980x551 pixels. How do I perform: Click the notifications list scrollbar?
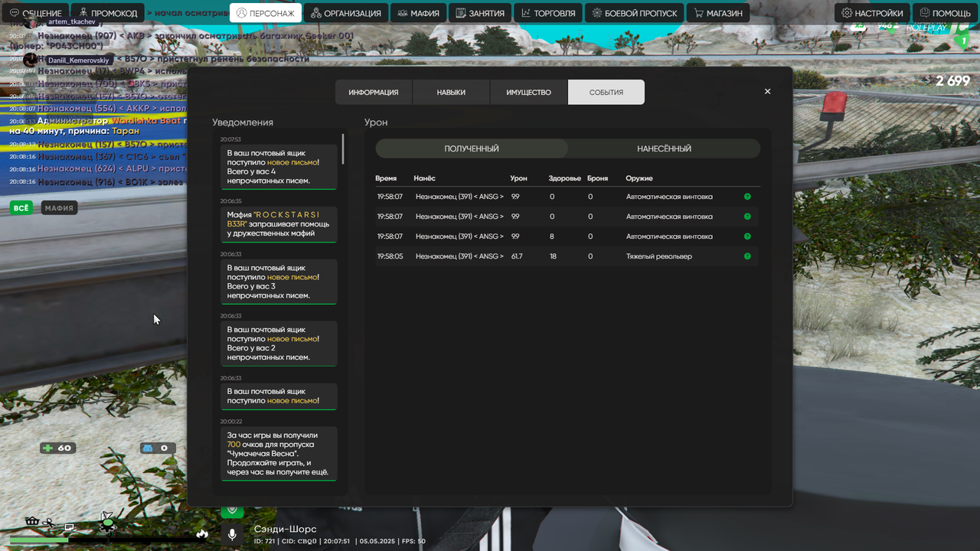coord(343,149)
